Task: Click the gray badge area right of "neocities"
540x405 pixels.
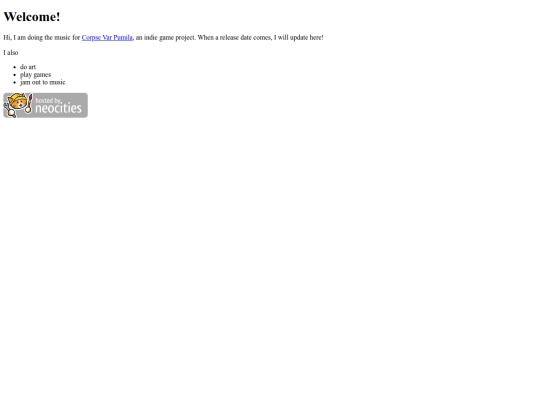Action: click(85, 105)
